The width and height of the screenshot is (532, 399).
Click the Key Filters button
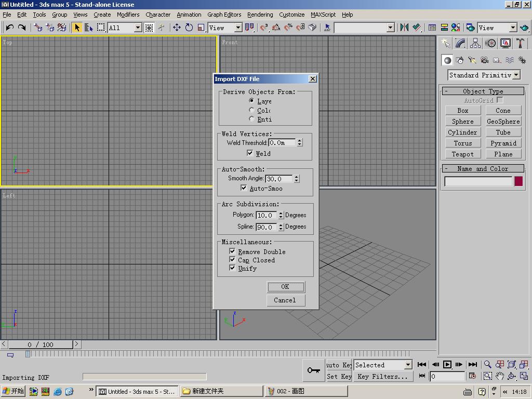click(x=383, y=376)
